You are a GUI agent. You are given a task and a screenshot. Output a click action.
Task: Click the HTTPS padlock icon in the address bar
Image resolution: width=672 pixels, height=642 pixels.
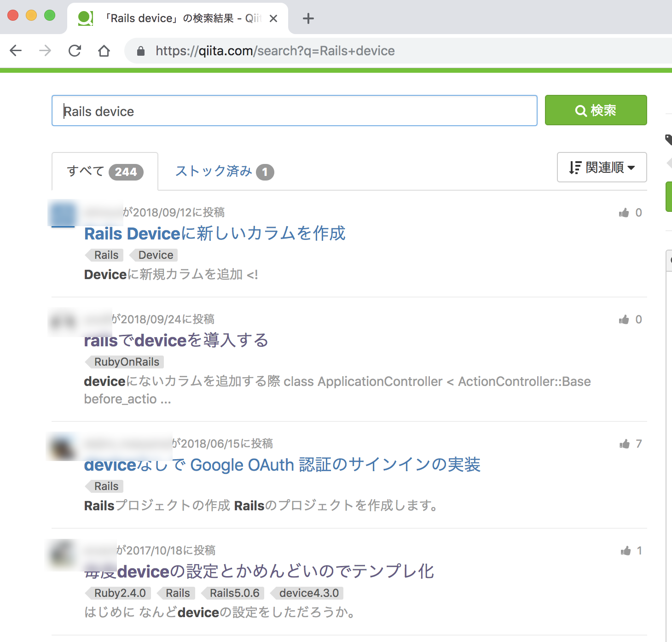141,51
